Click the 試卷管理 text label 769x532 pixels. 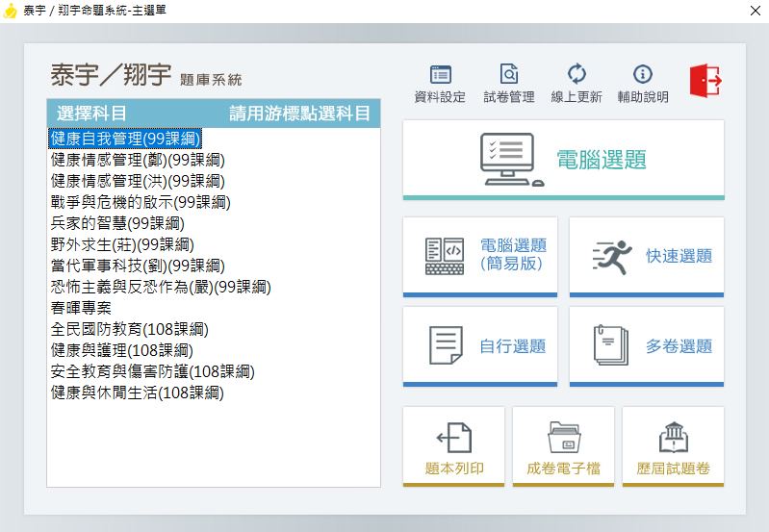(x=509, y=97)
